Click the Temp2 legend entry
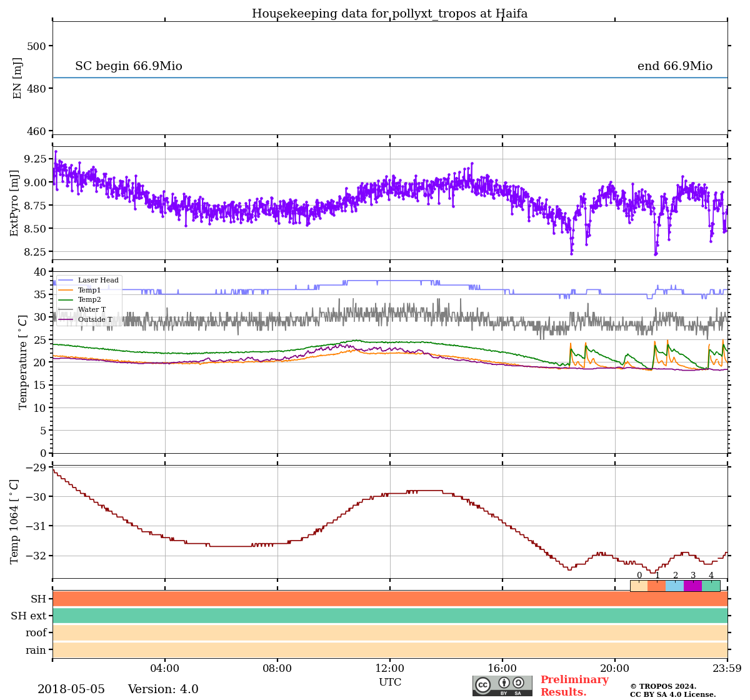This screenshot has height=700, width=750. [80, 300]
